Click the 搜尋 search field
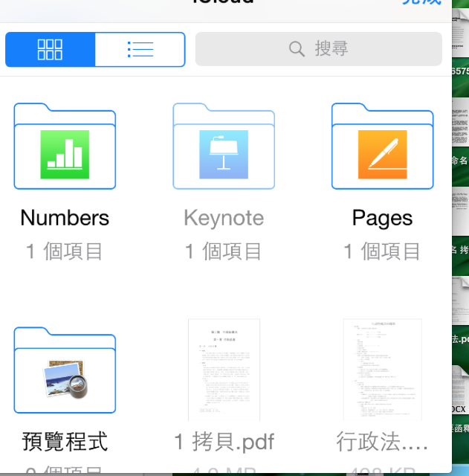The width and height of the screenshot is (469, 476). tap(319, 49)
